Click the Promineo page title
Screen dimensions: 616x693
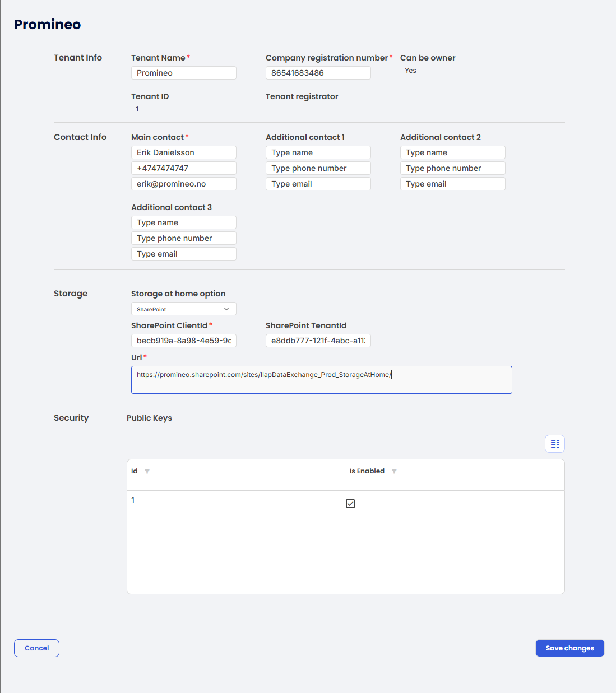[x=48, y=24]
